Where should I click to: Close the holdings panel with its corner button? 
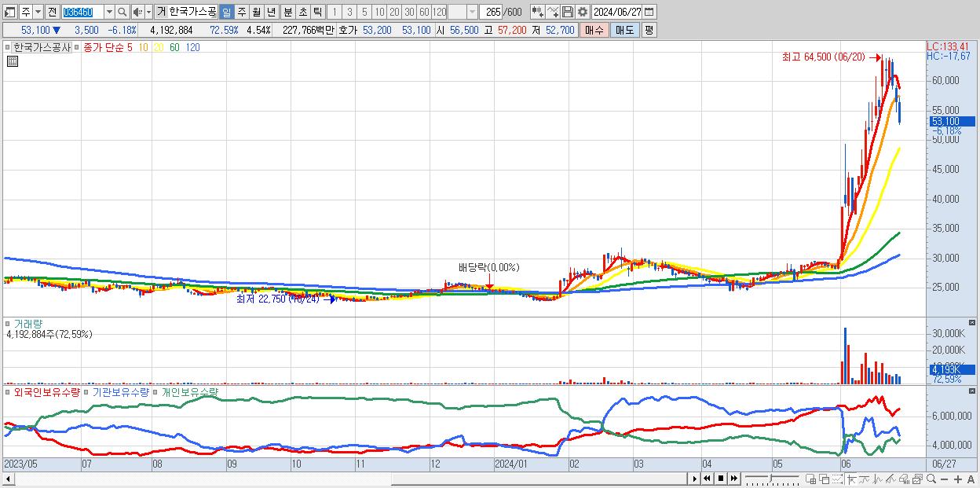(x=972, y=391)
